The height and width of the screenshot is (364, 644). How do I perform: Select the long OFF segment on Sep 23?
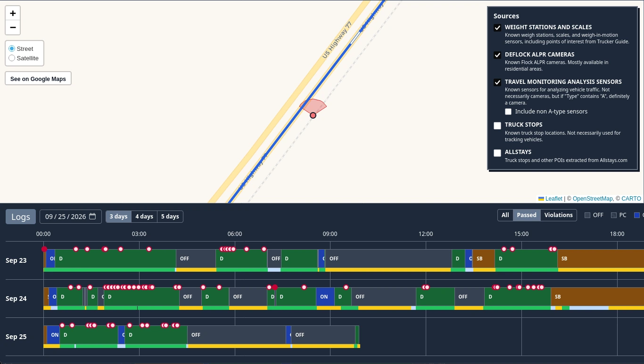388,259
